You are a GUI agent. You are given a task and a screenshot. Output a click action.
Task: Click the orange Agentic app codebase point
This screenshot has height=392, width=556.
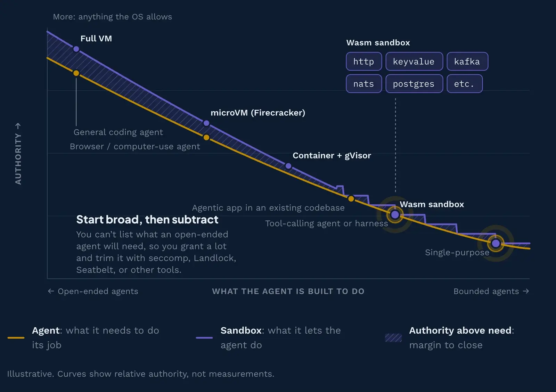click(351, 199)
